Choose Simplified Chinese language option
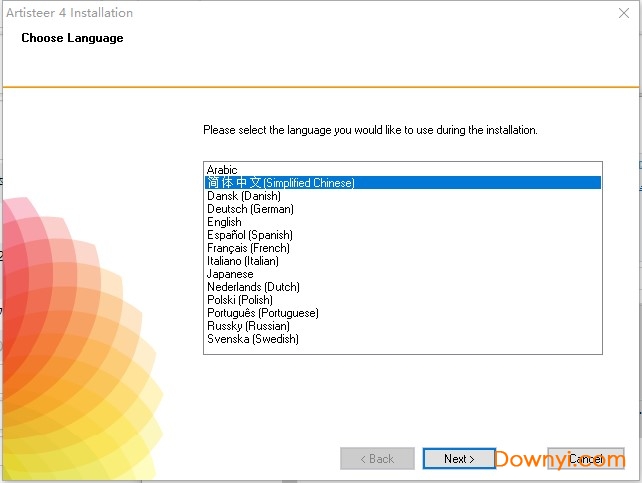Image resolution: width=642 pixels, height=483 pixels. (280, 183)
